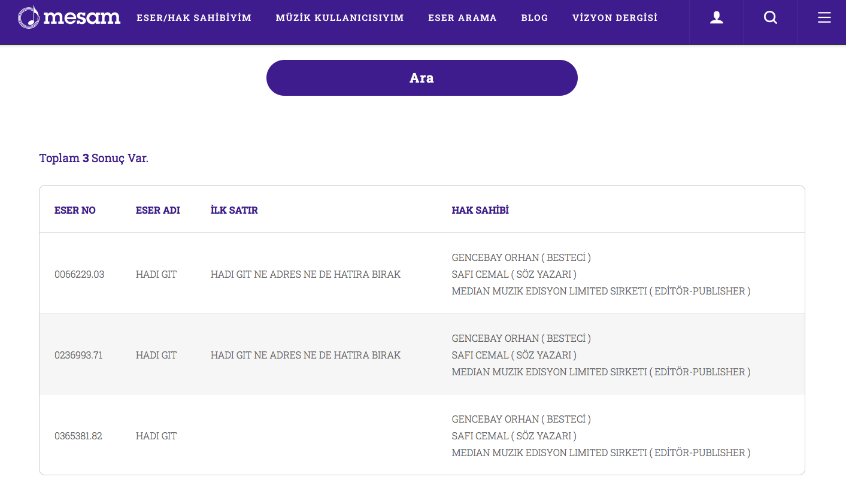Click first row's first line lyric text
The image size is (846, 504).
pos(305,274)
